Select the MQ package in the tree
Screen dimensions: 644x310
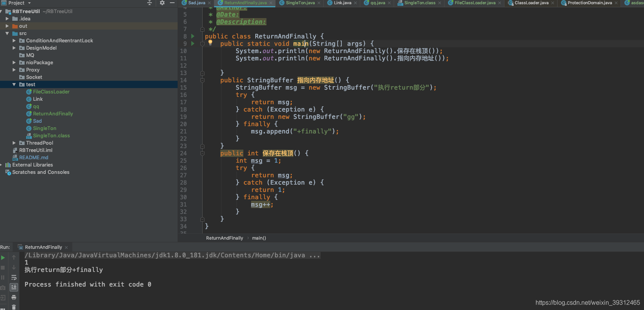coord(30,55)
